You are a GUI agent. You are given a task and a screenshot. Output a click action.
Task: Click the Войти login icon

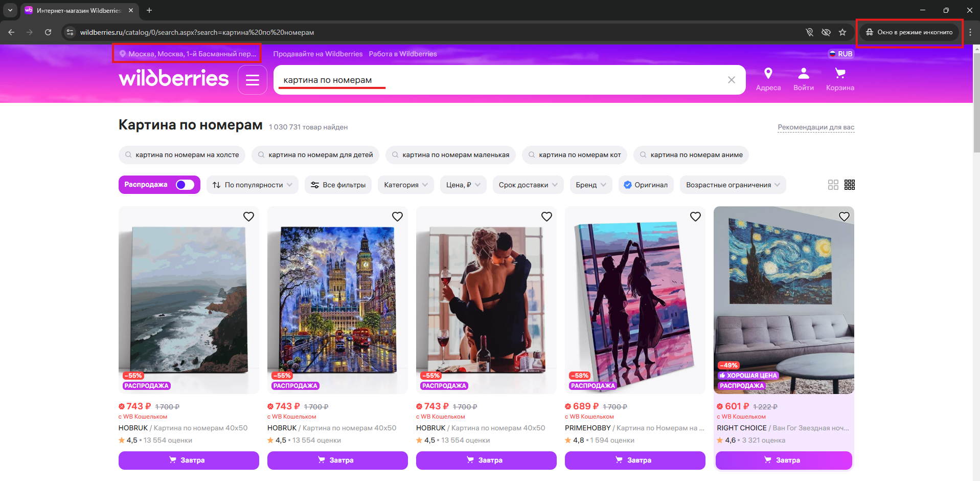804,79
